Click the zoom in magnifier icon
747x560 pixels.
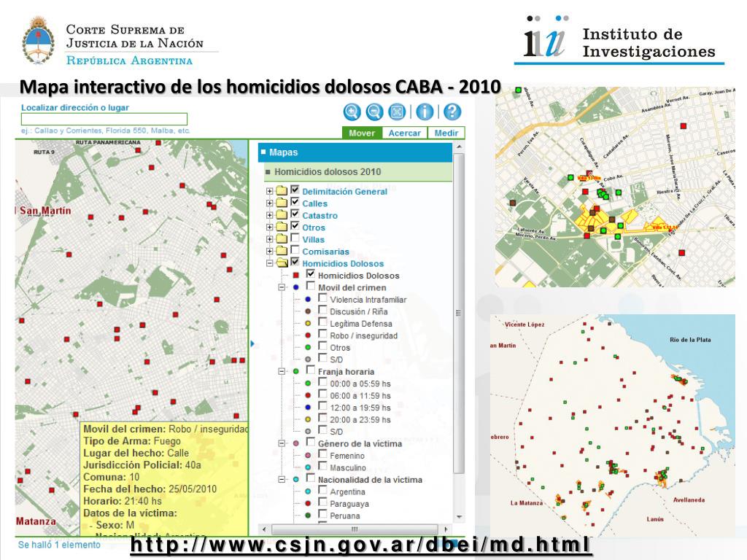click(x=352, y=112)
